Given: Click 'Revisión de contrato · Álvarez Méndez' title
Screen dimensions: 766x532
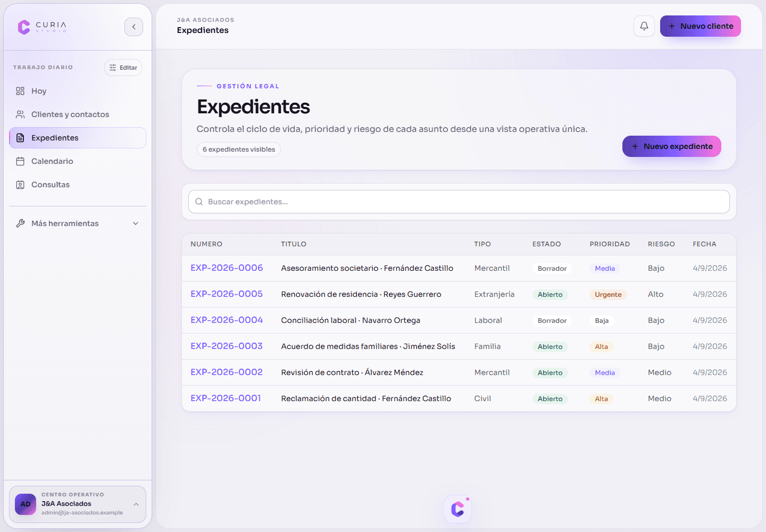Looking at the screenshot, I should 352,372.
